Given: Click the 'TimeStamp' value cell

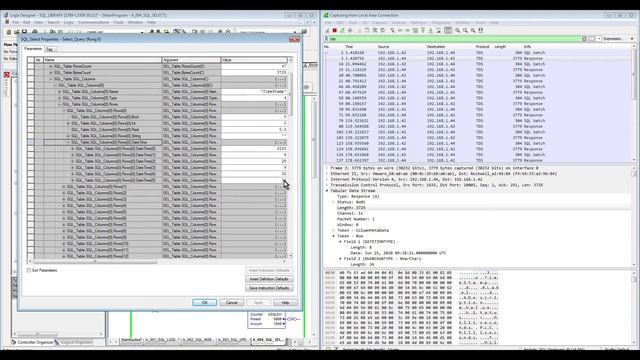Looking at the screenshot, I should coord(254,92).
